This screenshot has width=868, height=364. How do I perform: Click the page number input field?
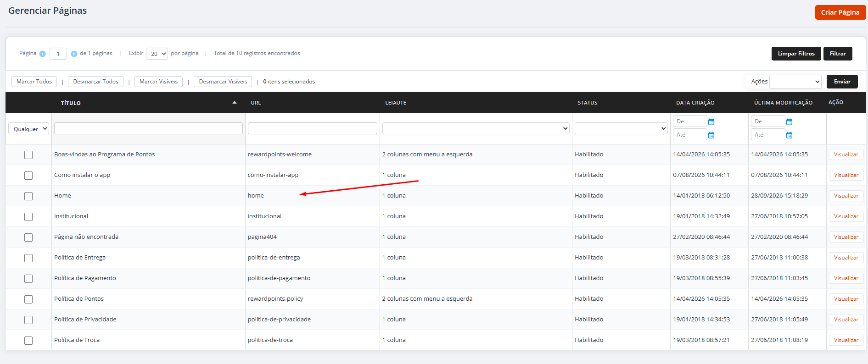pyautogui.click(x=58, y=54)
